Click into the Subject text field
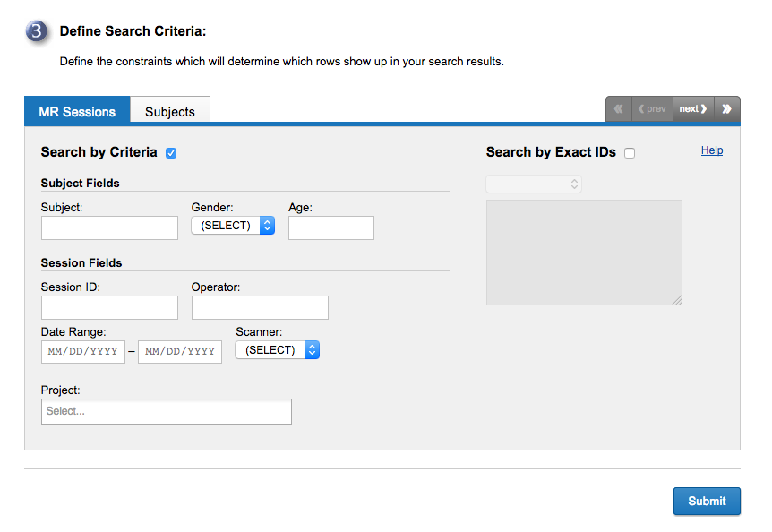This screenshot has width=772, height=532. click(109, 227)
